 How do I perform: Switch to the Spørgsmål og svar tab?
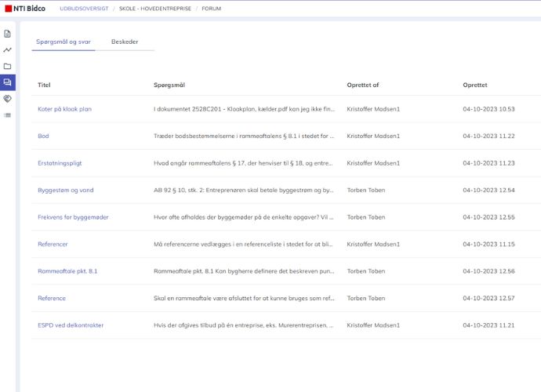[64, 42]
